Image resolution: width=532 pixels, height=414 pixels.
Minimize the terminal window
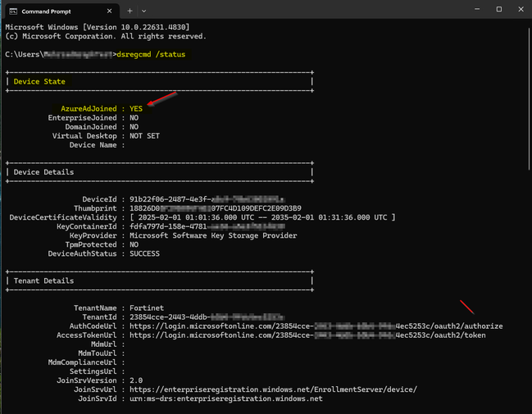pos(476,9)
